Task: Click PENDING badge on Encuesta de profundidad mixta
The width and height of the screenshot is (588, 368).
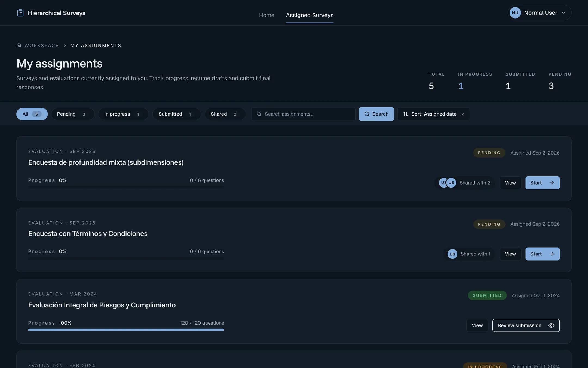Action: [489, 153]
